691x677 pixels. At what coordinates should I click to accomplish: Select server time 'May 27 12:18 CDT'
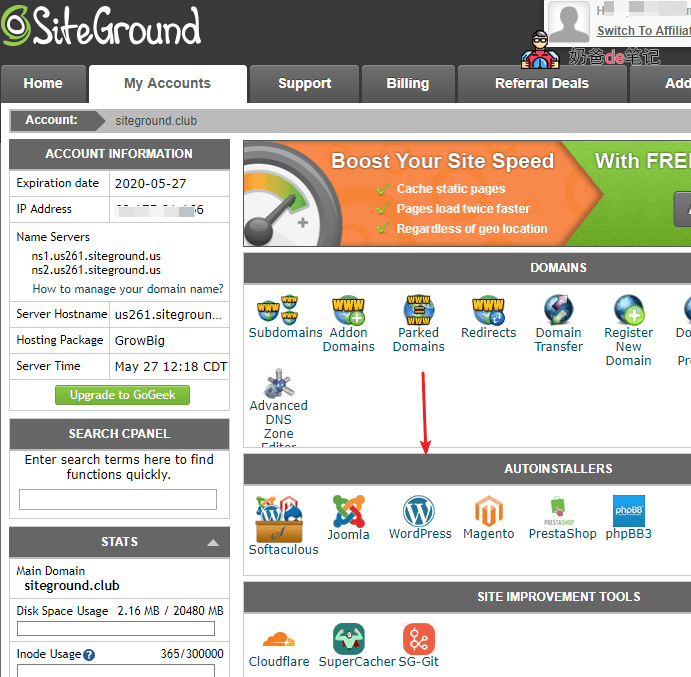coord(171,367)
